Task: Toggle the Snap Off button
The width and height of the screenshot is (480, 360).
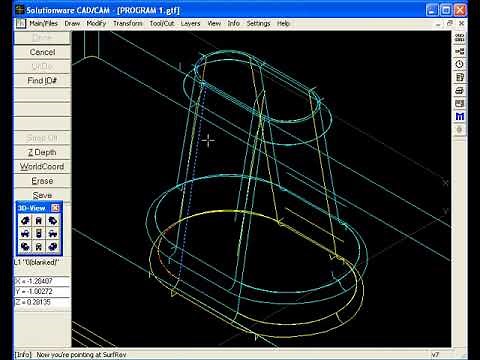Action: tap(42, 138)
